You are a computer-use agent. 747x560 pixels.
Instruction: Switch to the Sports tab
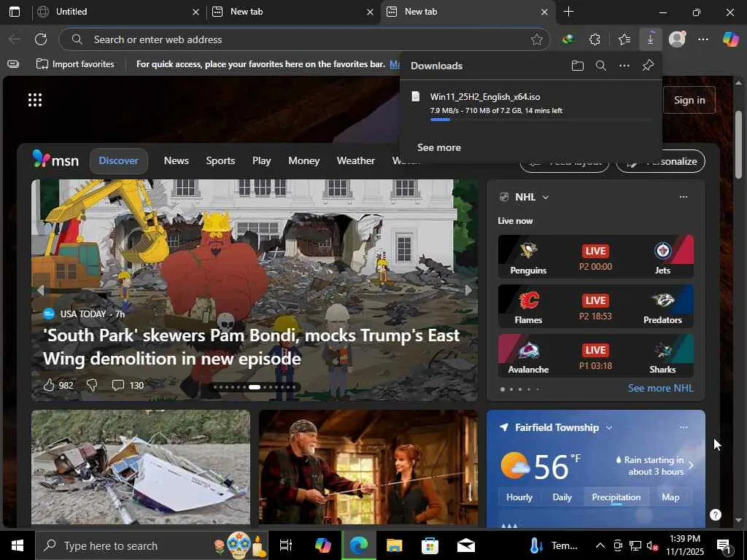pyautogui.click(x=220, y=160)
